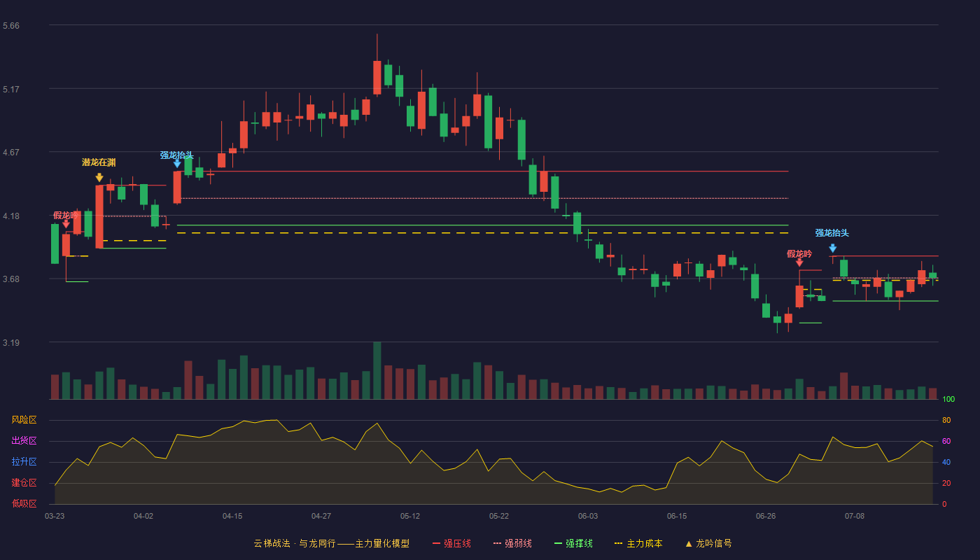Toggle the 云梯战法 · 与龙同行 legend entry
980x560 pixels.
[331, 543]
